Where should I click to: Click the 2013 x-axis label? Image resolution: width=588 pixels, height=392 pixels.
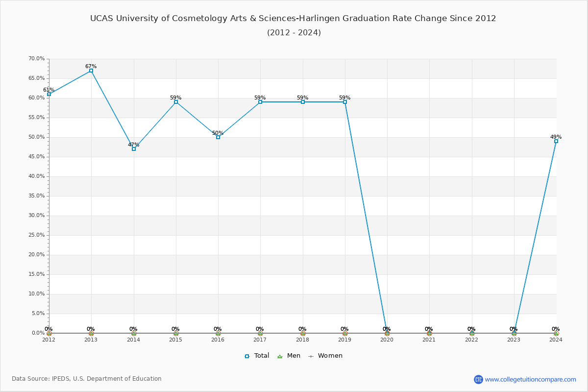click(x=91, y=340)
